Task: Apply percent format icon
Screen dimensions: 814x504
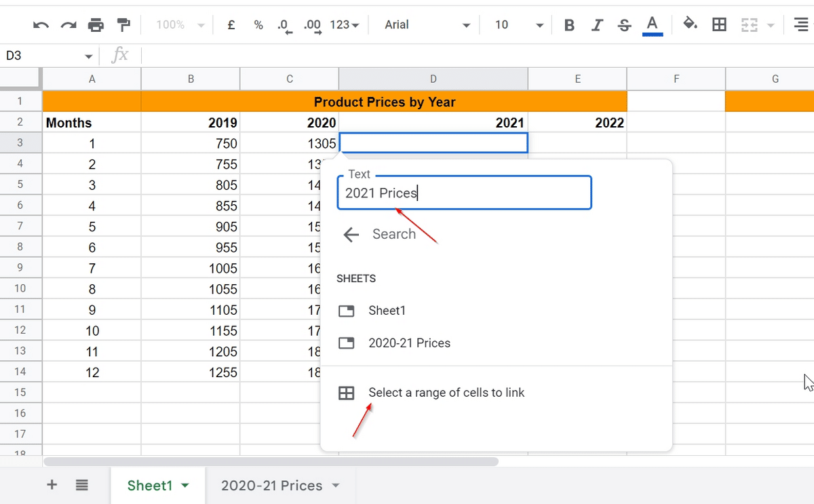Action: [258, 25]
